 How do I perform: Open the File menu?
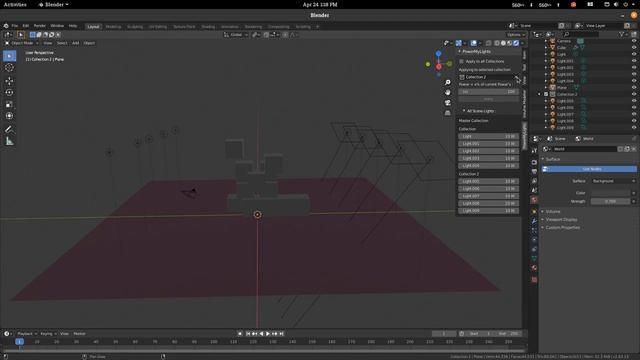14,26
